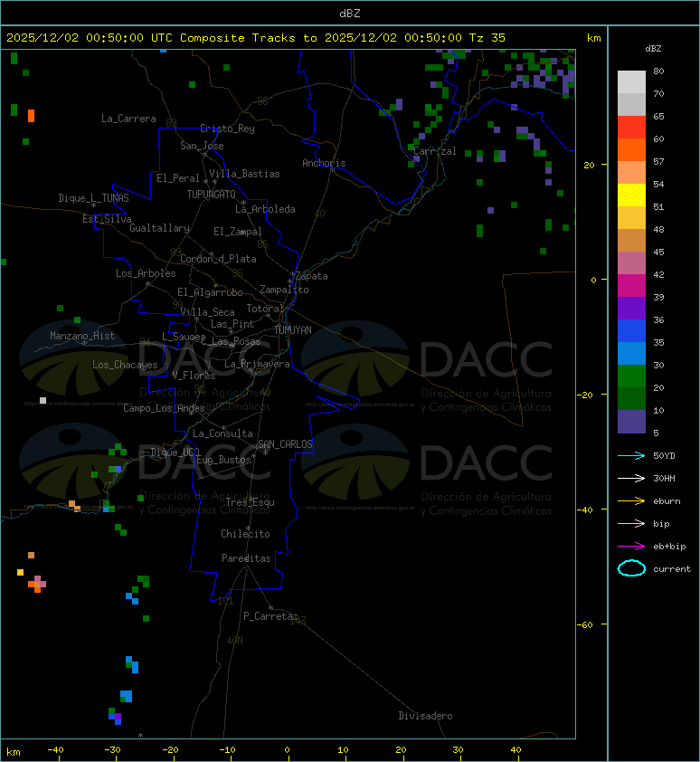Click the Campo_Los_Andes map label
The height and width of the screenshot is (762, 700).
pyautogui.click(x=164, y=408)
